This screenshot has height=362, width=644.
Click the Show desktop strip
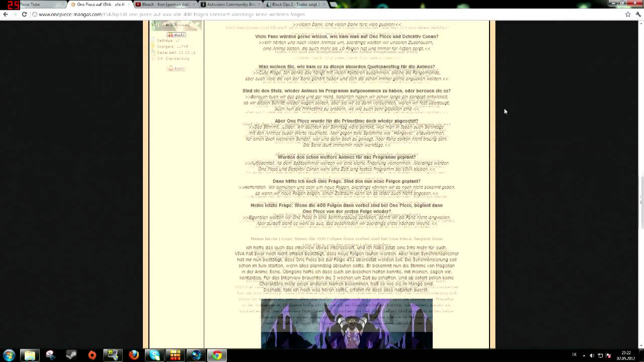click(x=640, y=355)
